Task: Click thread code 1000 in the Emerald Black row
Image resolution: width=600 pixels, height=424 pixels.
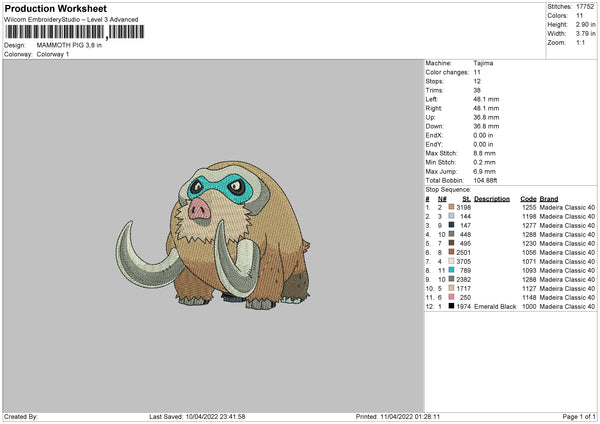Action: click(529, 307)
